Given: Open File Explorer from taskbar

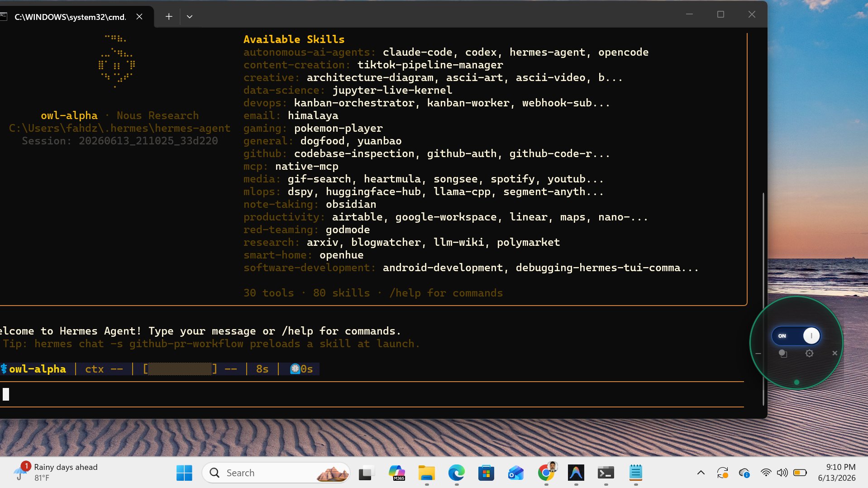Looking at the screenshot, I should [426, 473].
